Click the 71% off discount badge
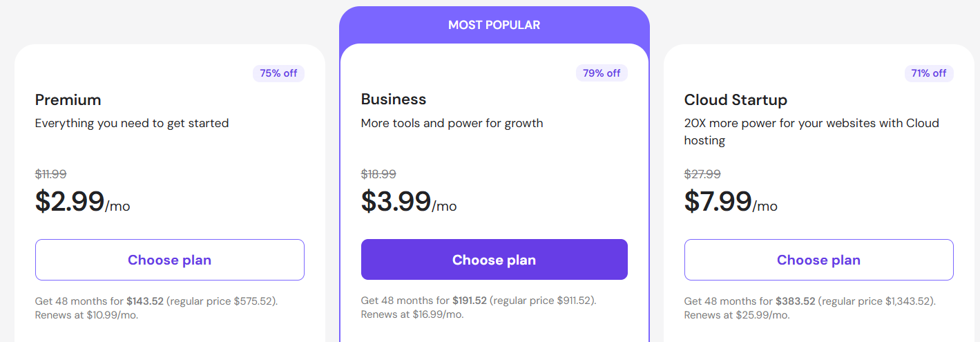This screenshot has width=980, height=342. tap(929, 73)
